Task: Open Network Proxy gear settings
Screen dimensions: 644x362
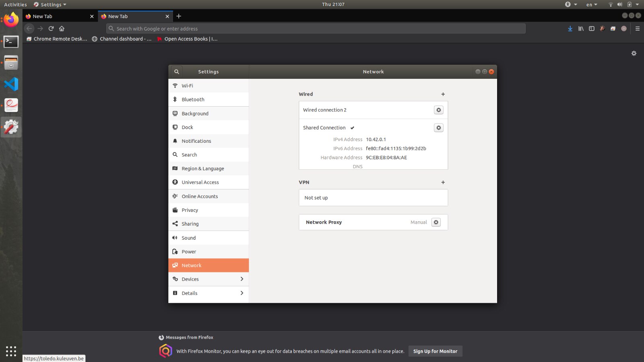Action: tap(436, 222)
